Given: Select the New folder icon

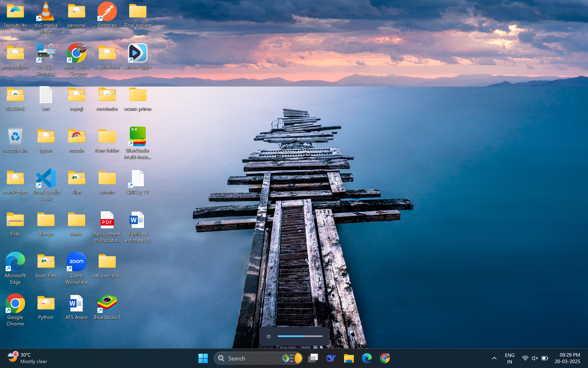Looking at the screenshot, I should (107, 137).
